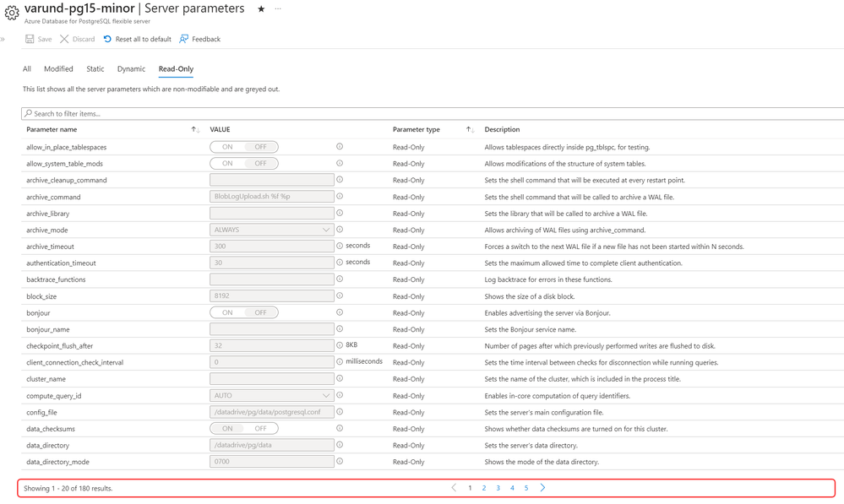Select the Read-Only tab

(x=176, y=69)
